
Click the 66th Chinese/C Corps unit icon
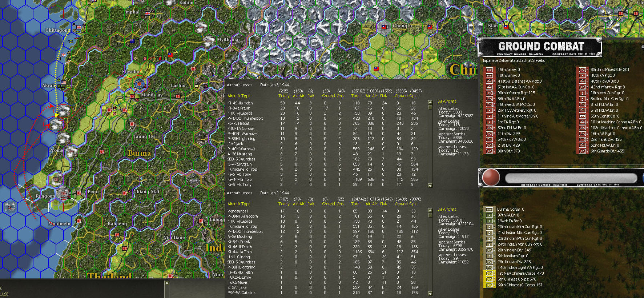489,285
